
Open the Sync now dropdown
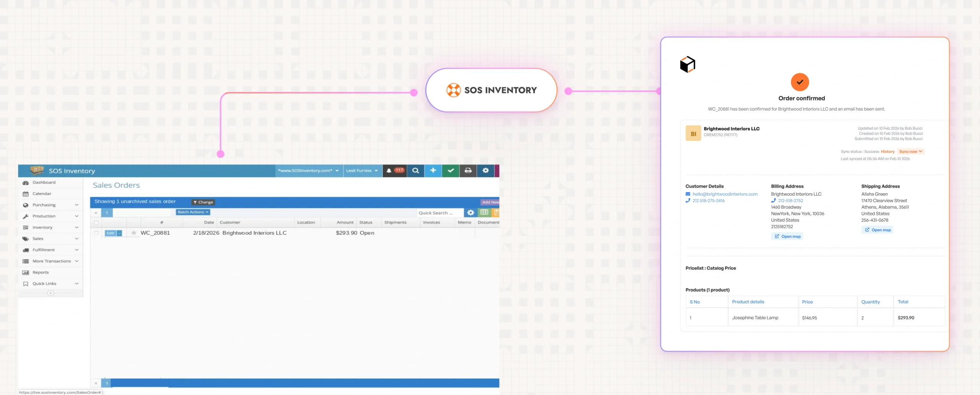coord(911,152)
